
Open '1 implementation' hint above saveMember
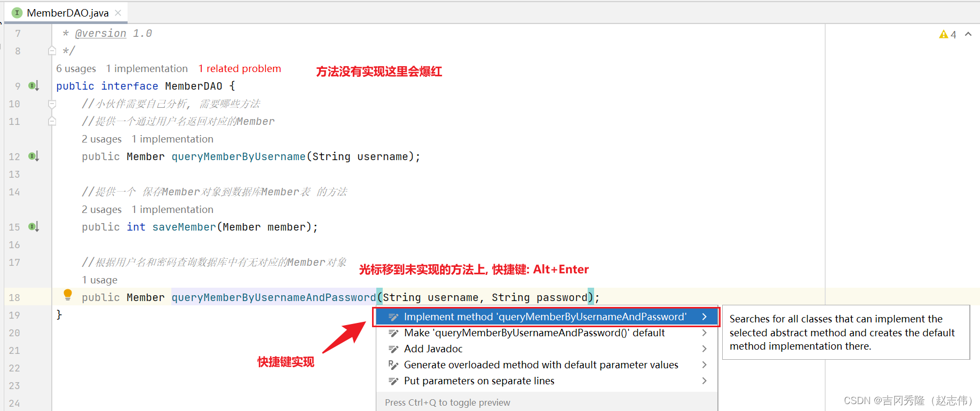(172, 209)
